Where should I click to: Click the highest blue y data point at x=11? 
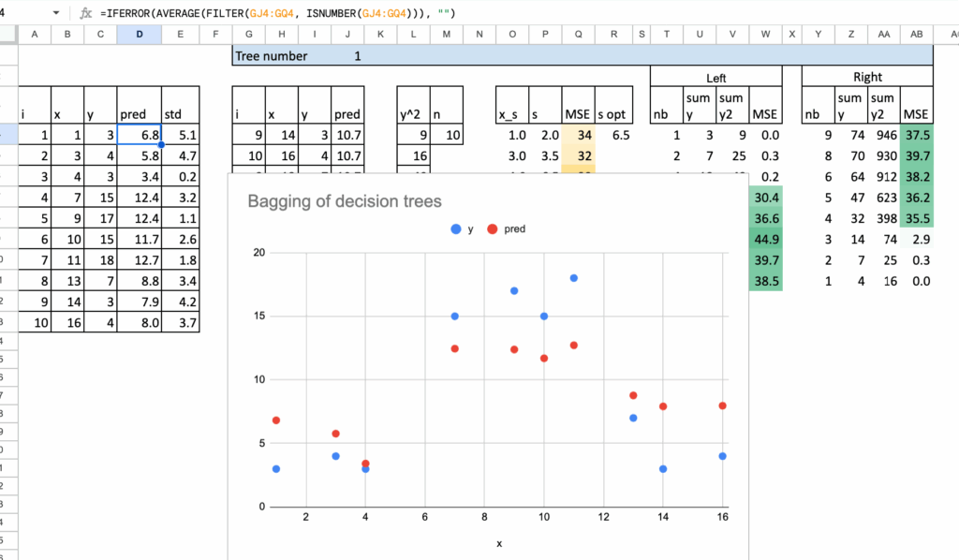tap(574, 278)
